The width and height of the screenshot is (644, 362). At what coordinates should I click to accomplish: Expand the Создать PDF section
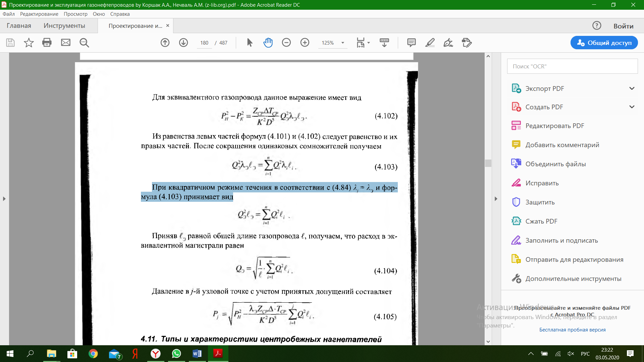(632, 107)
